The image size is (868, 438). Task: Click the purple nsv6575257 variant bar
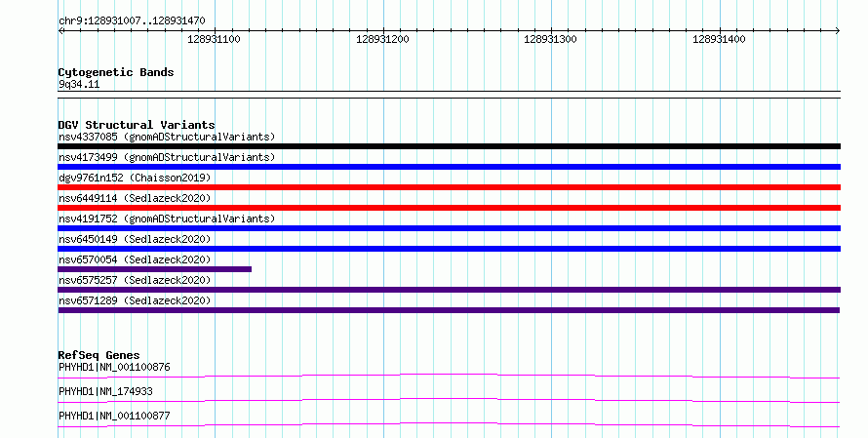point(449,290)
